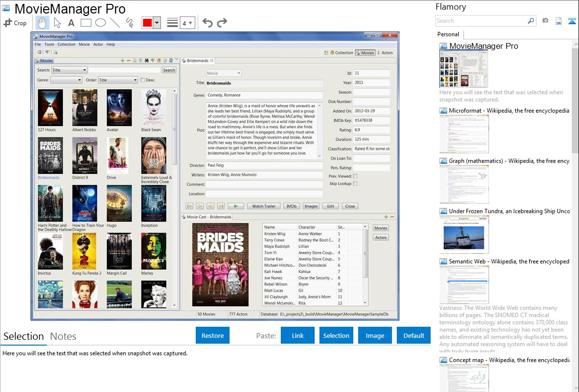Activate the hand pan tool
Screen dimensions: 579x392
(x=43, y=23)
